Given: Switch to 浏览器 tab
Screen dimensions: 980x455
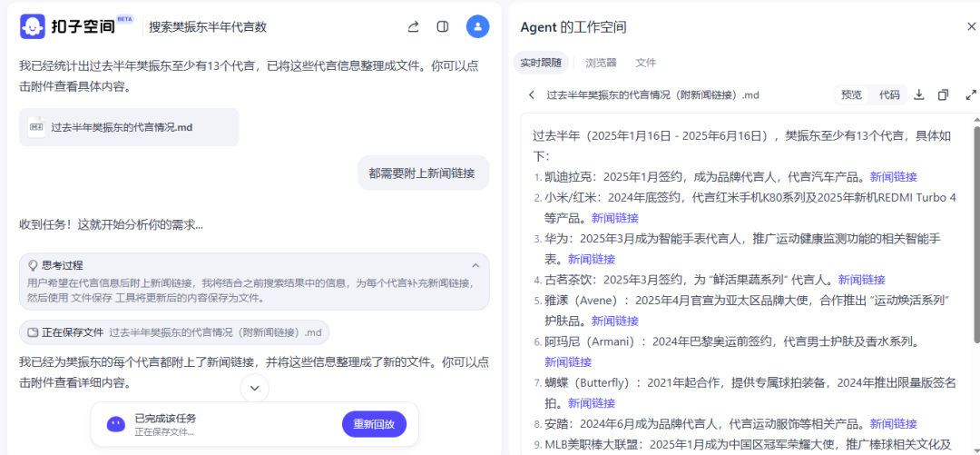Looking at the screenshot, I should pyautogui.click(x=601, y=63).
